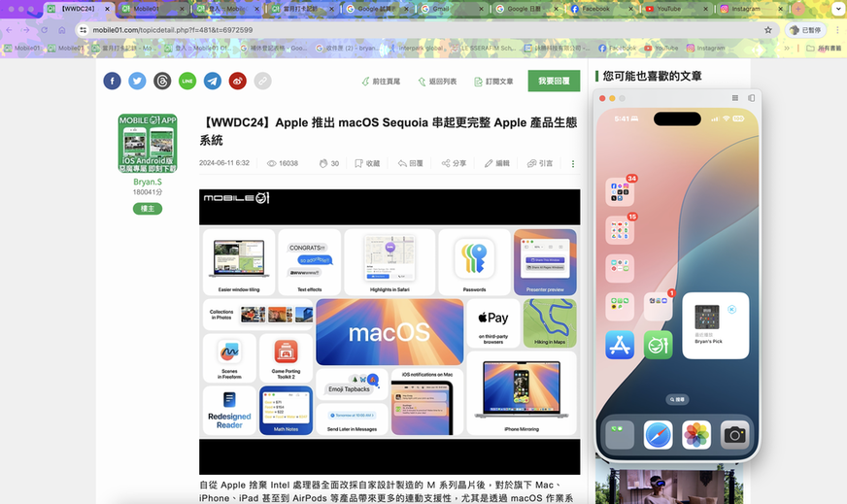Screen dimensions: 847x504
Task: Click iPhone Mirroring app switcher icon
Action: coord(752,98)
